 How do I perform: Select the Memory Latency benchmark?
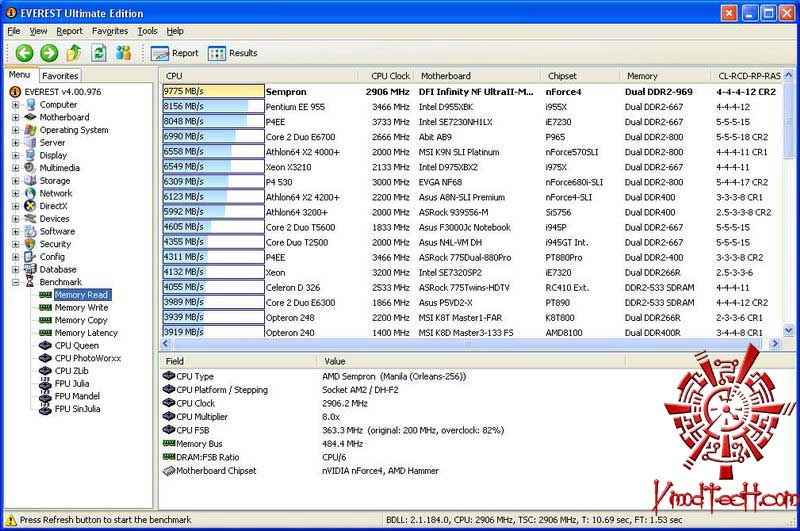(86, 333)
